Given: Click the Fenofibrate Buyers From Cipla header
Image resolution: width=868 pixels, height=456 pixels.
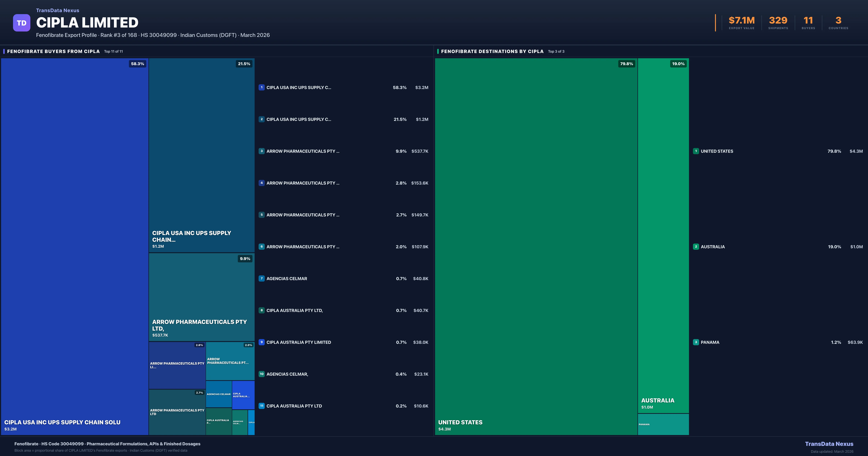Looking at the screenshot, I should click(53, 51).
